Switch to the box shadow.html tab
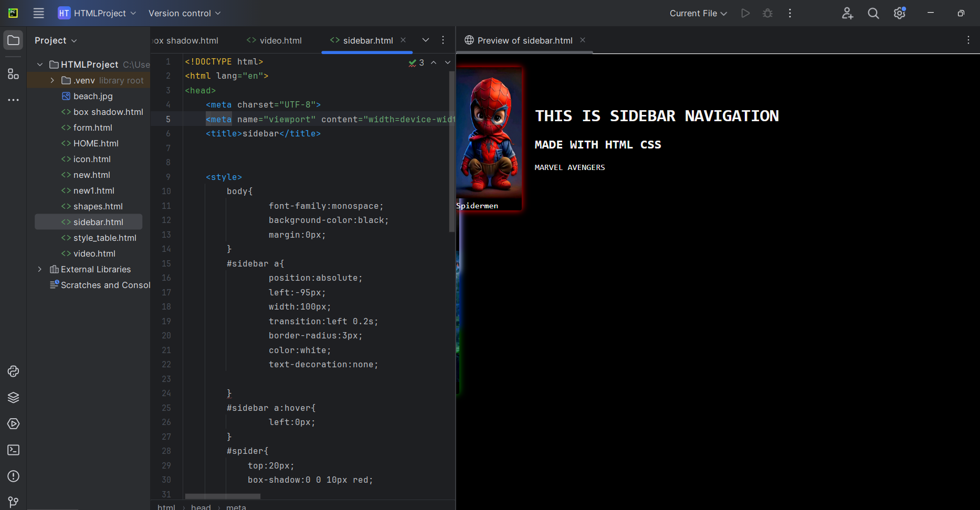 tap(185, 40)
